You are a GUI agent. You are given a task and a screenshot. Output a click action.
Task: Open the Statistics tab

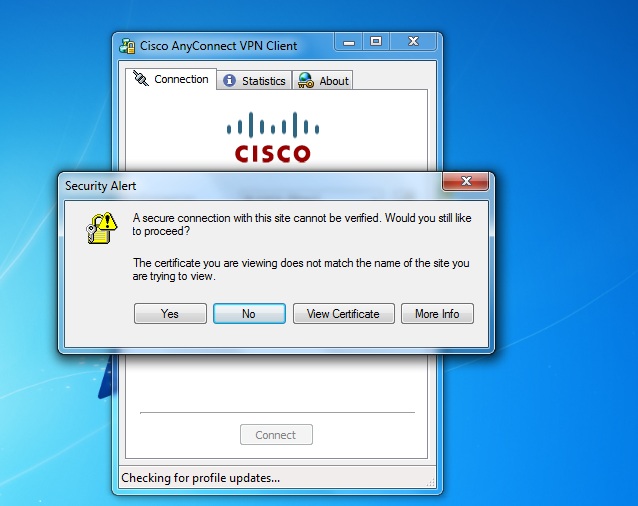coord(254,81)
